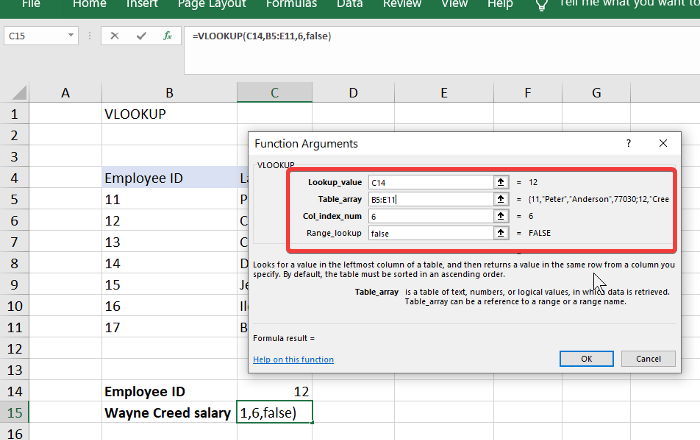Close the Function Arguments dialog
This screenshot has width=700, height=440.
tap(663, 143)
